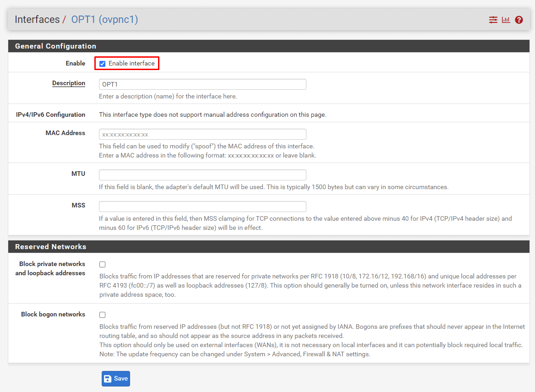The width and height of the screenshot is (535, 392).
Task: Click the bold Enable row label
Action: pos(76,64)
